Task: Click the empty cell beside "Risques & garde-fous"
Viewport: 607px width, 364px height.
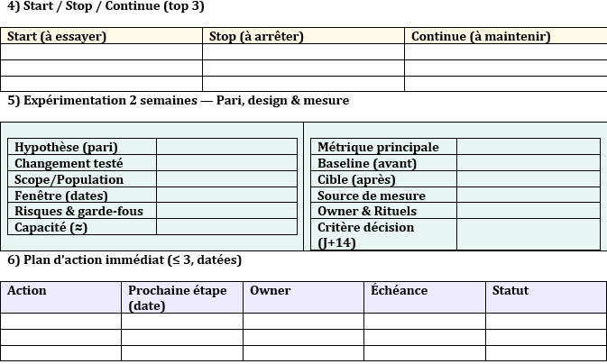Action: click(x=226, y=211)
